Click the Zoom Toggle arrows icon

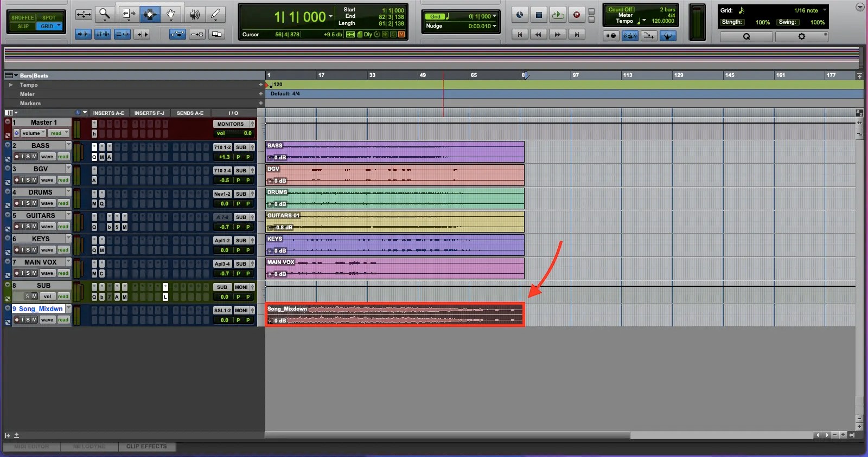coord(84,15)
